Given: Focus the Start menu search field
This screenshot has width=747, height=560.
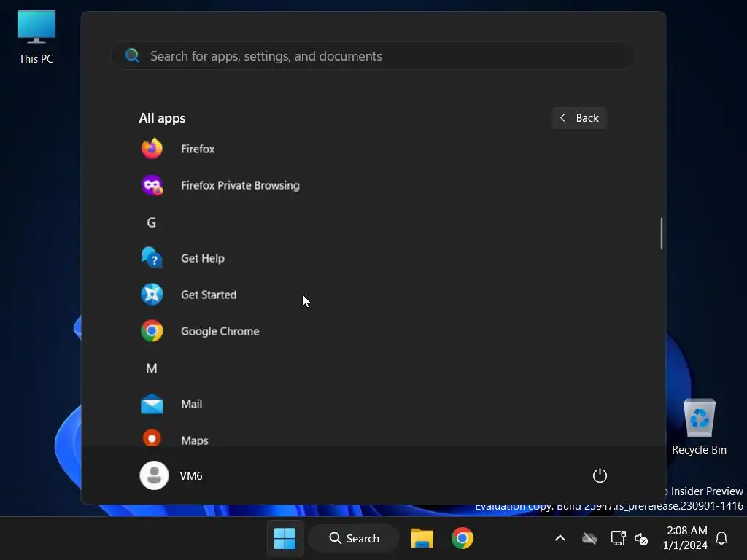Looking at the screenshot, I should pos(373,55).
